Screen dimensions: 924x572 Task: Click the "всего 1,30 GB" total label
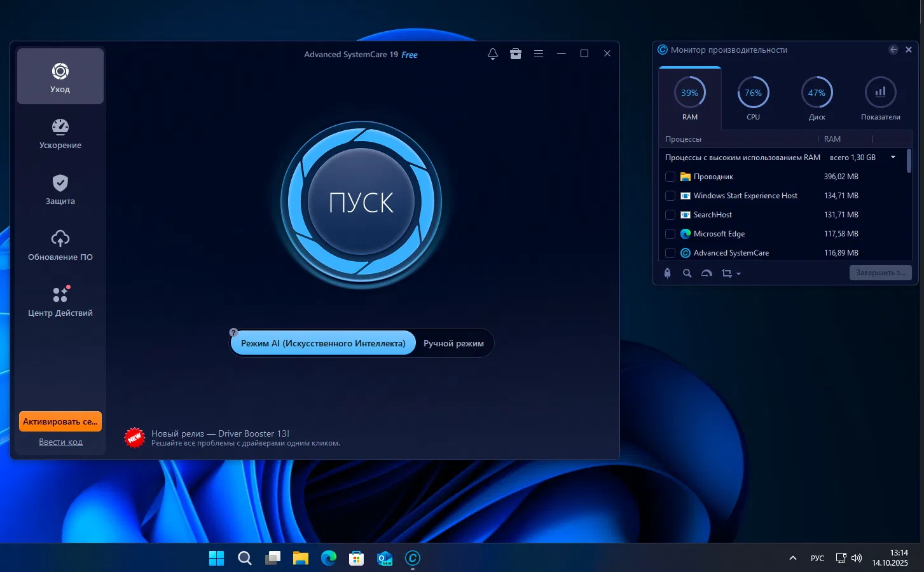click(853, 158)
